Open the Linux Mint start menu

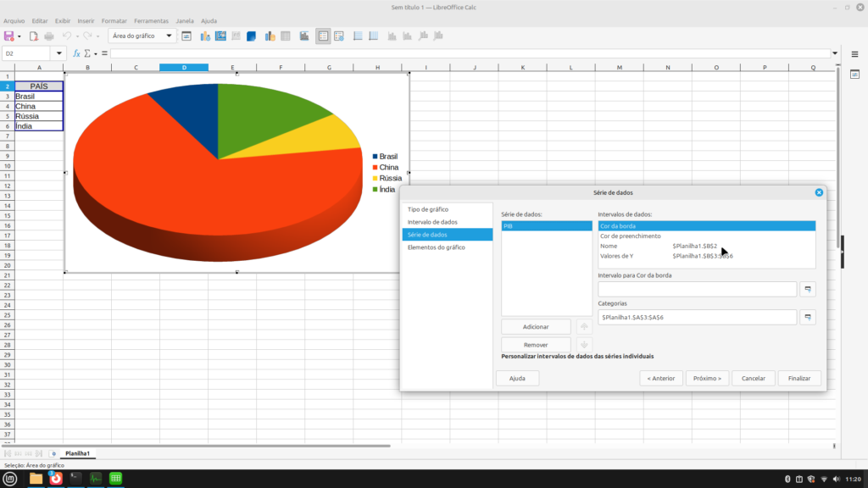[10, 479]
